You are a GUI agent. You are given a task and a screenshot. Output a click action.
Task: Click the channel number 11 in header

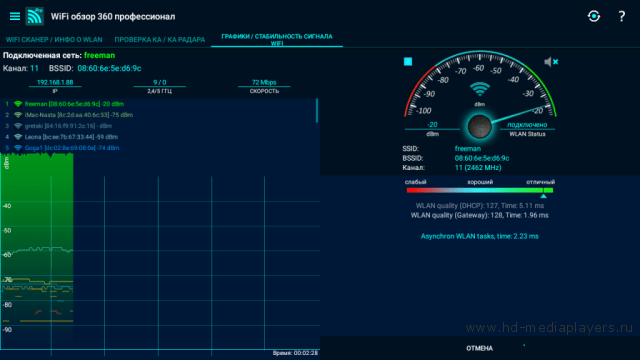click(34, 68)
